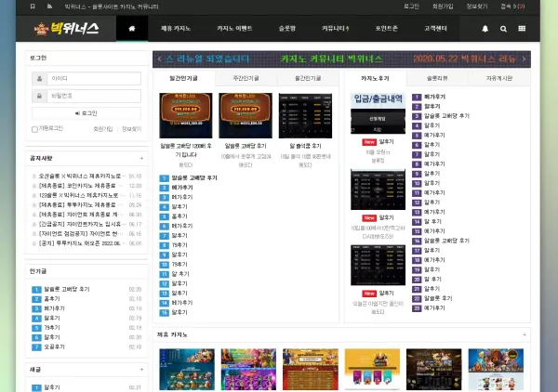
Task: Open the 슬롯랑 menu
Action: [x=286, y=29]
